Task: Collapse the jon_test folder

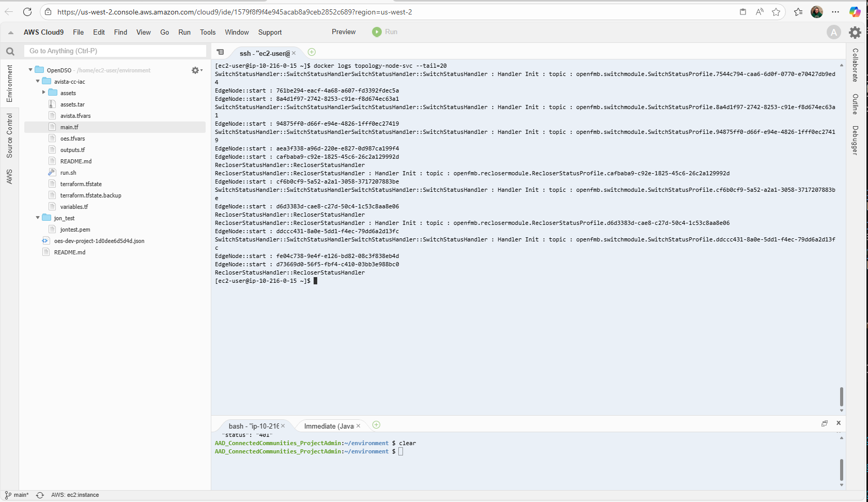Action: coord(38,218)
